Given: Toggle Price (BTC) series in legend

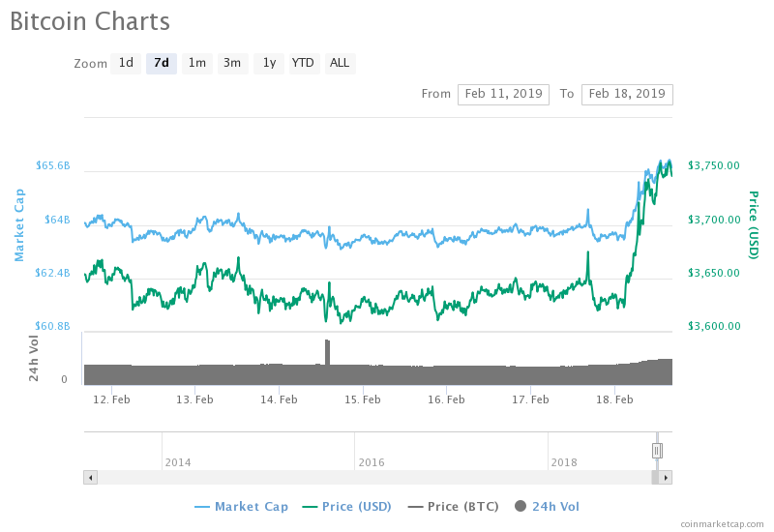Looking at the screenshot, I should coord(454,506).
